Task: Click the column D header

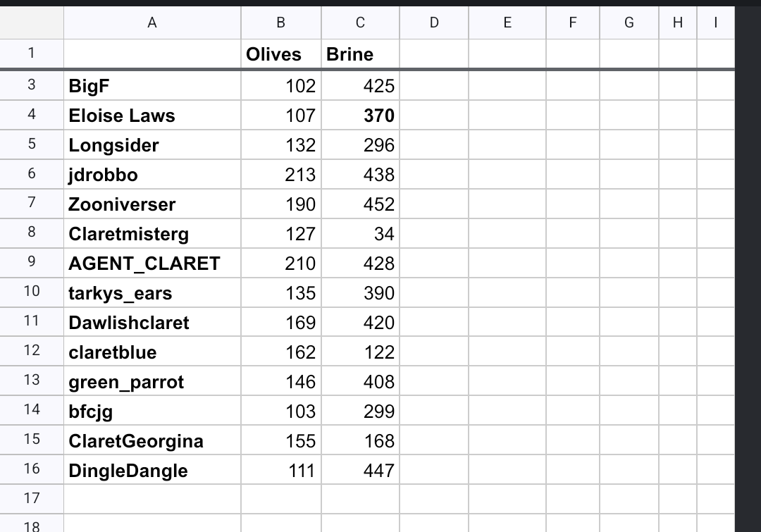Action: pyautogui.click(x=433, y=23)
